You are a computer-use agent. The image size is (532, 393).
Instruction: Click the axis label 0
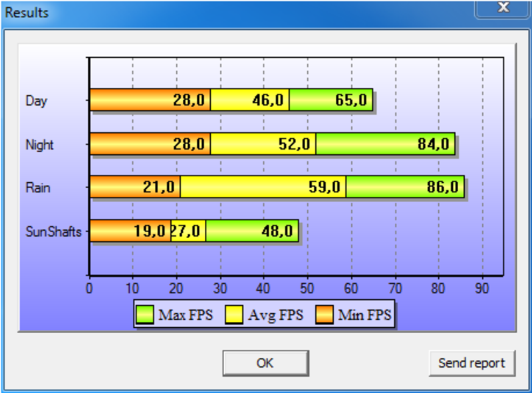coord(89,289)
